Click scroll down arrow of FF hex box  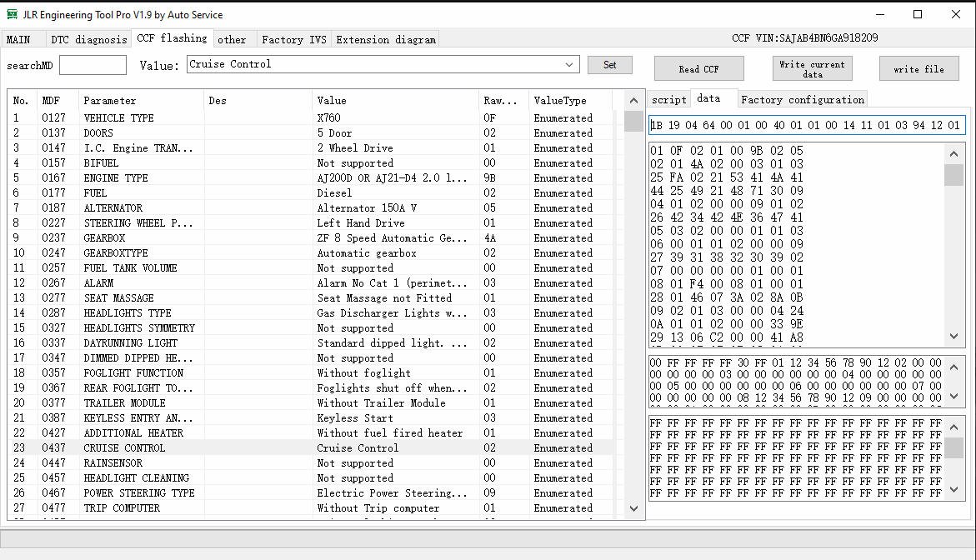(x=954, y=490)
